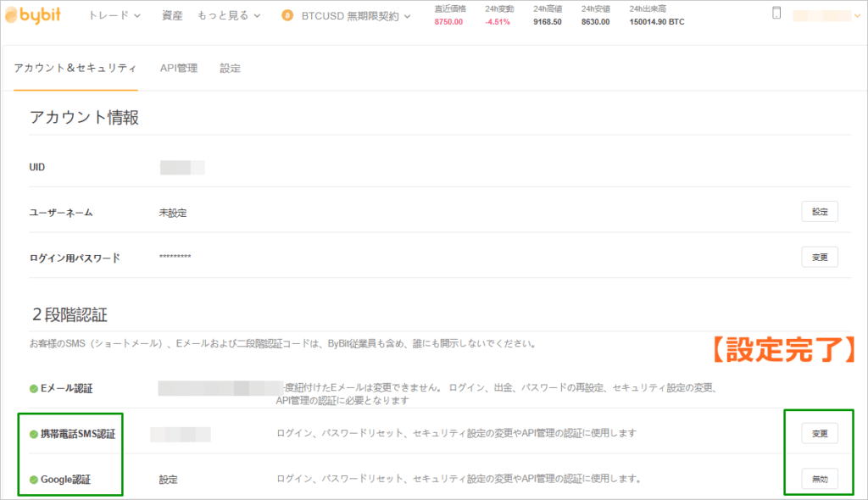Click the green dot beside Eメール認証
This screenshot has width=868, height=500.
click(x=34, y=388)
